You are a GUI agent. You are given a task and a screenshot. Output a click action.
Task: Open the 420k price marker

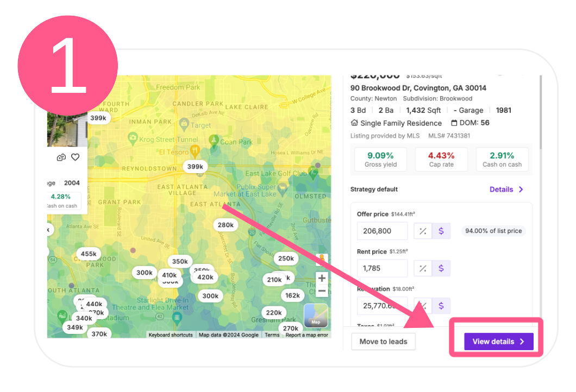[205, 277]
